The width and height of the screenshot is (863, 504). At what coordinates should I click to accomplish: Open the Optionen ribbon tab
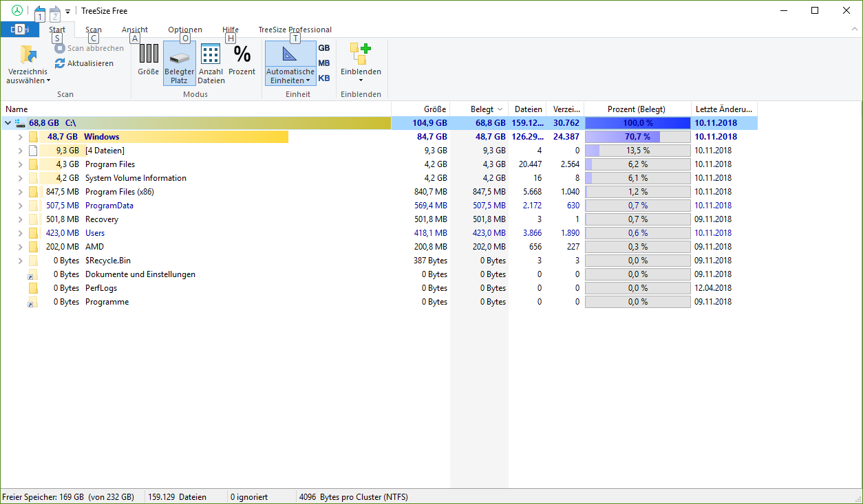click(x=185, y=30)
